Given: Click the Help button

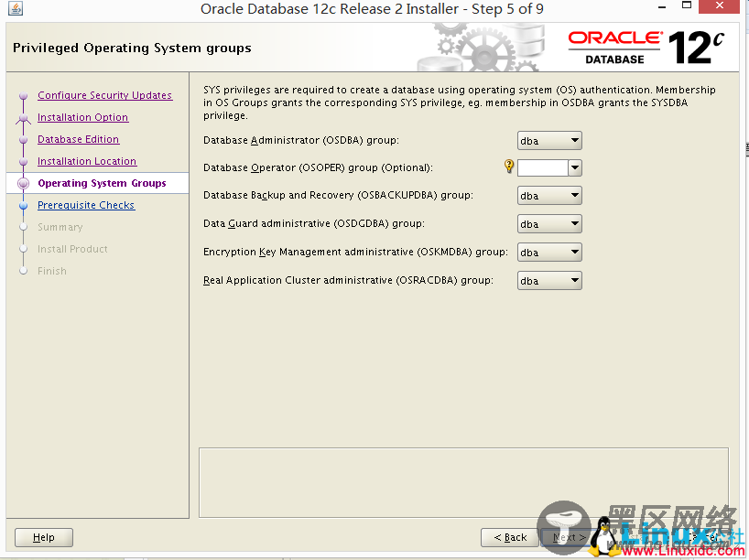Looking at the screenshot, I should (x=44, y=537).
